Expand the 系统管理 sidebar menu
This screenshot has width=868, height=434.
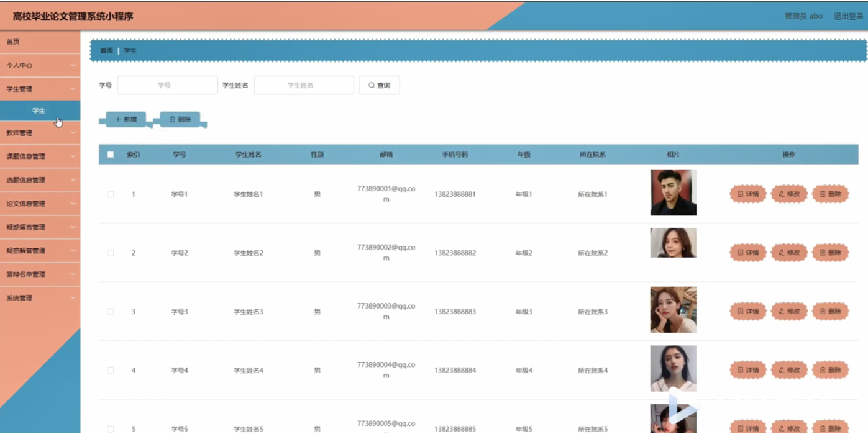coord(40,298)
